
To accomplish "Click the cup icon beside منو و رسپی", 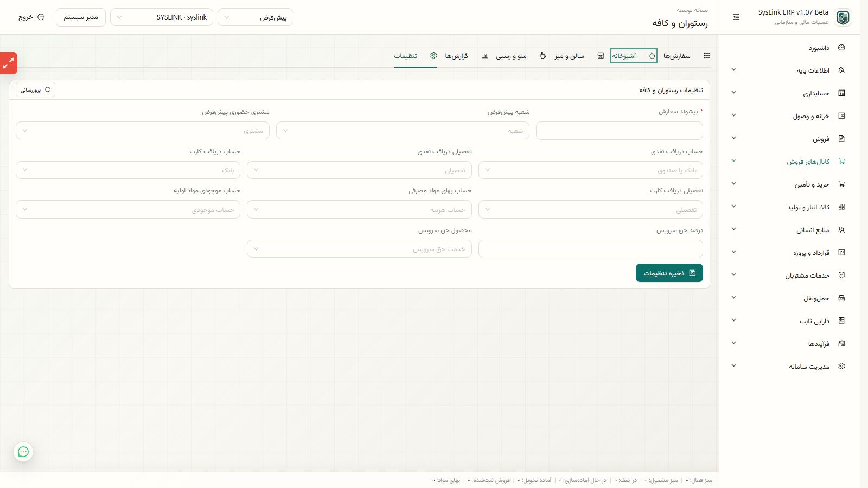I will point(543,56).
